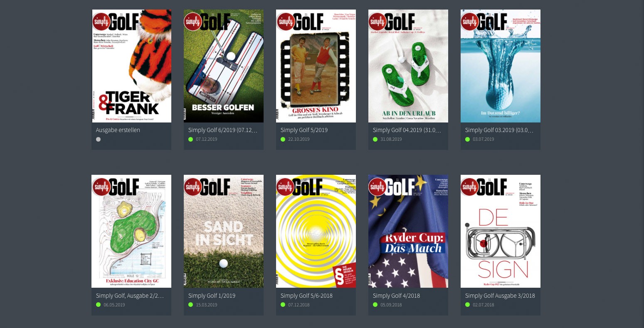Open the Ab in den Urlaub cover
644x328 pixels.
[408, 66]
